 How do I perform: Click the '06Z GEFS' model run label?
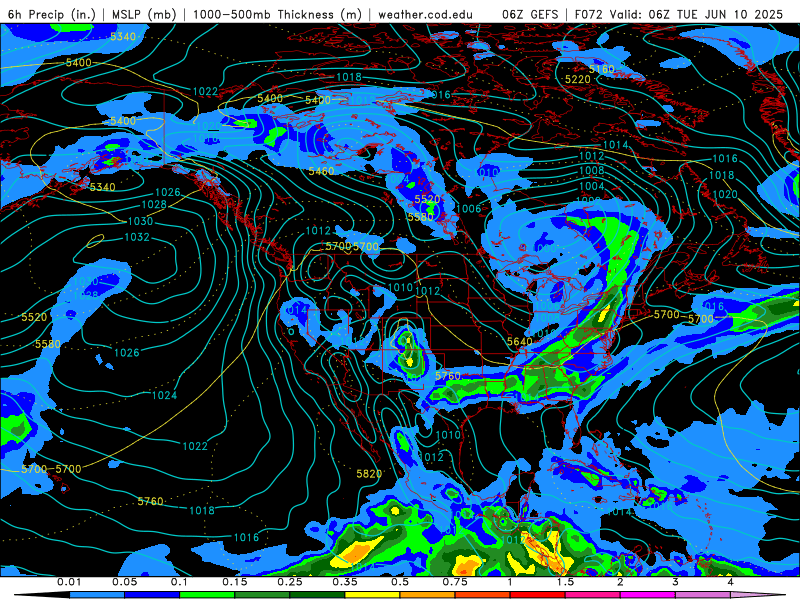tap(530, 14)
